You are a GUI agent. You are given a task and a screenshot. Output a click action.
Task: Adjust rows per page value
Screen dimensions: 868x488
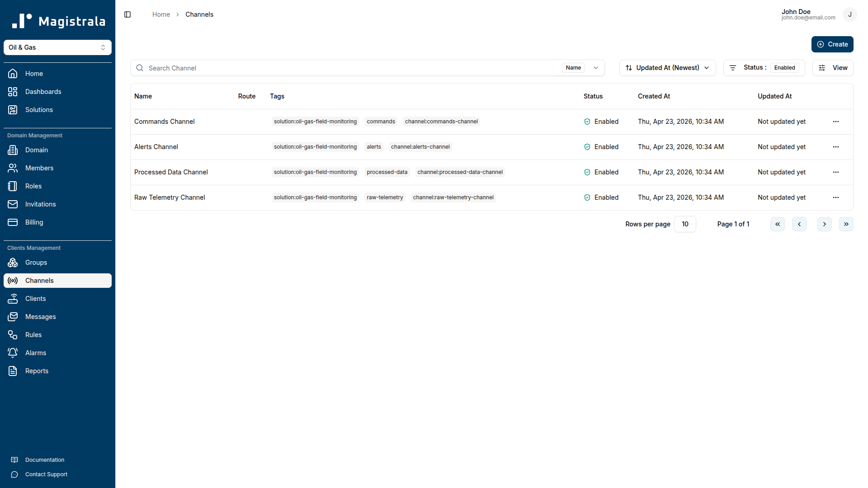pos(685,224)
